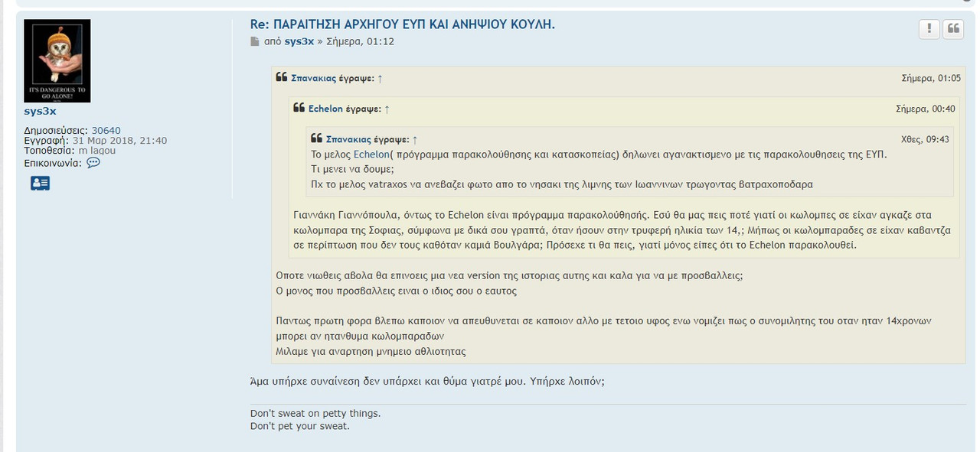Click timestamp Χθες, 09:43 in quote
Viewport: 980px width, 452px height.
coord(926,139)
